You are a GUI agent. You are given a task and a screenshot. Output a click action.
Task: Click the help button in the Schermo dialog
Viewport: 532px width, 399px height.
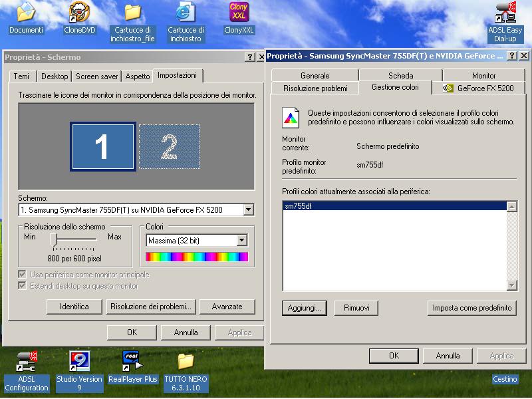point(250,57)
